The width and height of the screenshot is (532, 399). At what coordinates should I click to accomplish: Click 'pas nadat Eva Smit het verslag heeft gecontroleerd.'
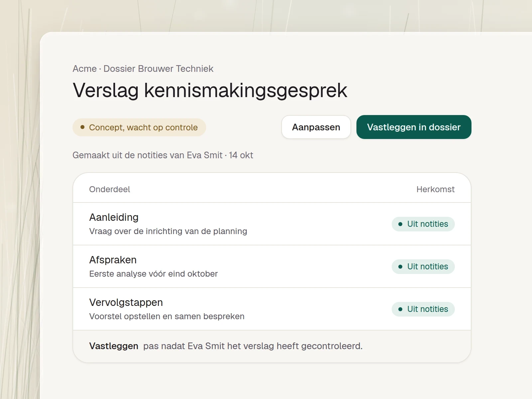253,346
